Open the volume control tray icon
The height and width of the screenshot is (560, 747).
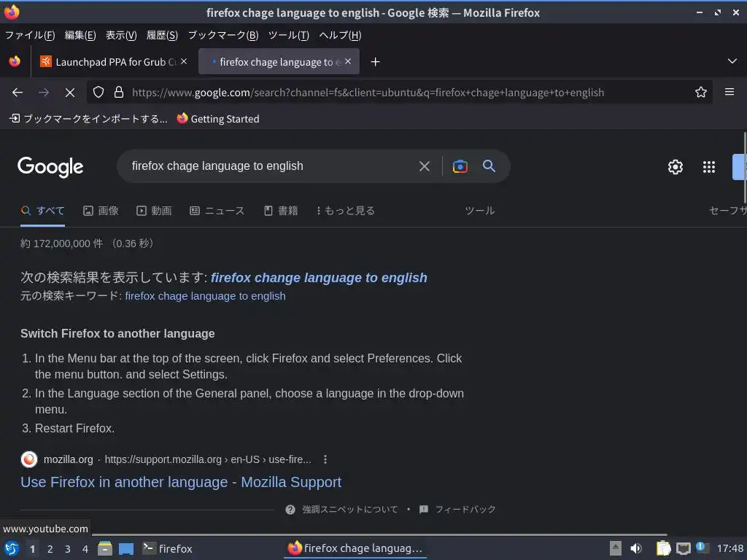636,548
